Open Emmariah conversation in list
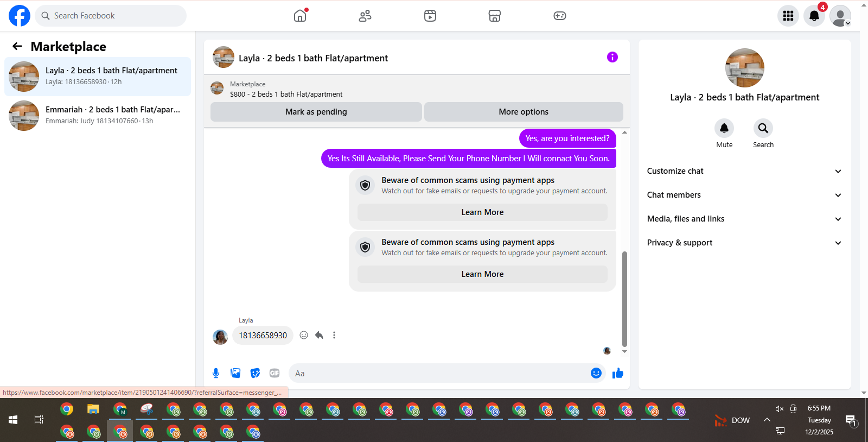The width and height of the screenshot is (868, 442). tap(98, 116)
